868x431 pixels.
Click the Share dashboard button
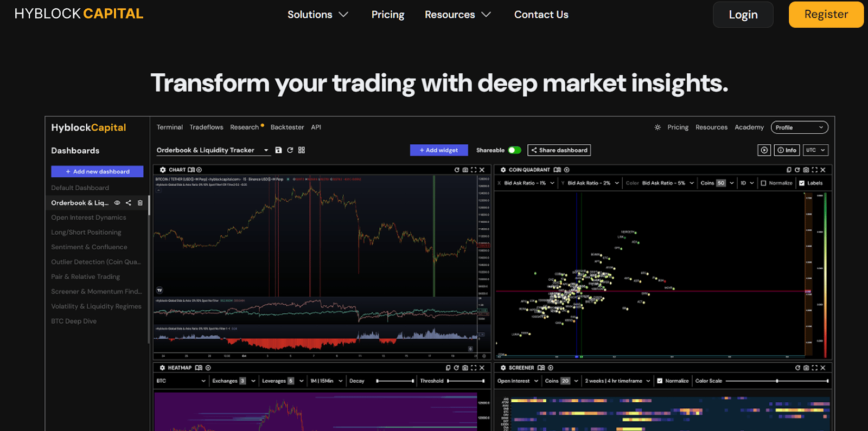(559, 150)
